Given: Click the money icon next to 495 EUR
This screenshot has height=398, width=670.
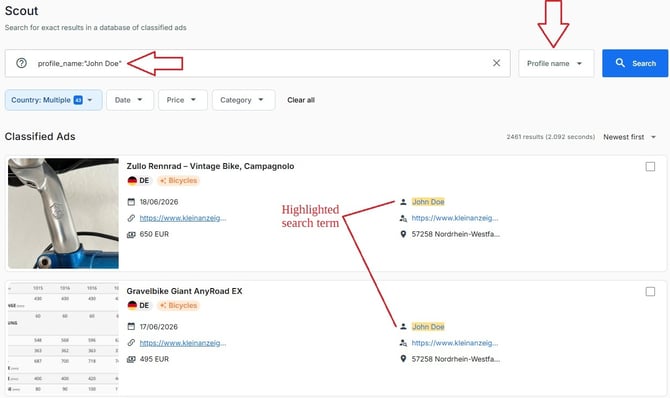Looking at the screenshot, I should [131, 359].
